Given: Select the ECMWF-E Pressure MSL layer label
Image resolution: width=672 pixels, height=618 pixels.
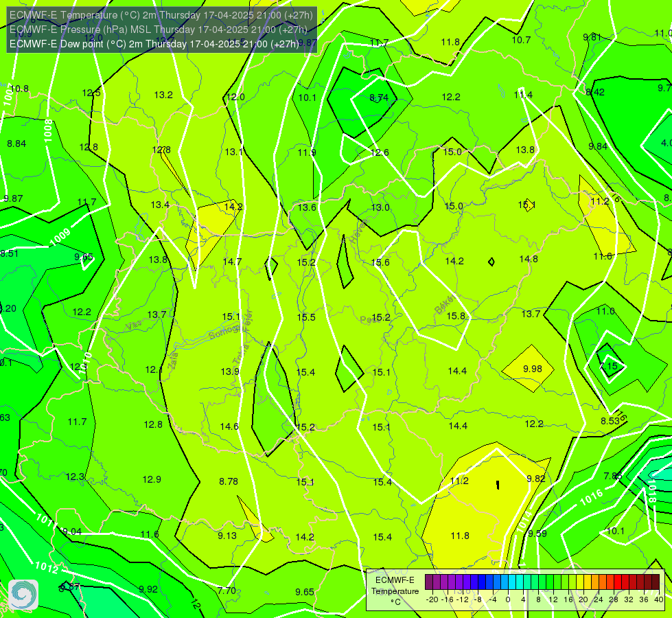Looking at the screenshot, I should [x=159, y=30].
